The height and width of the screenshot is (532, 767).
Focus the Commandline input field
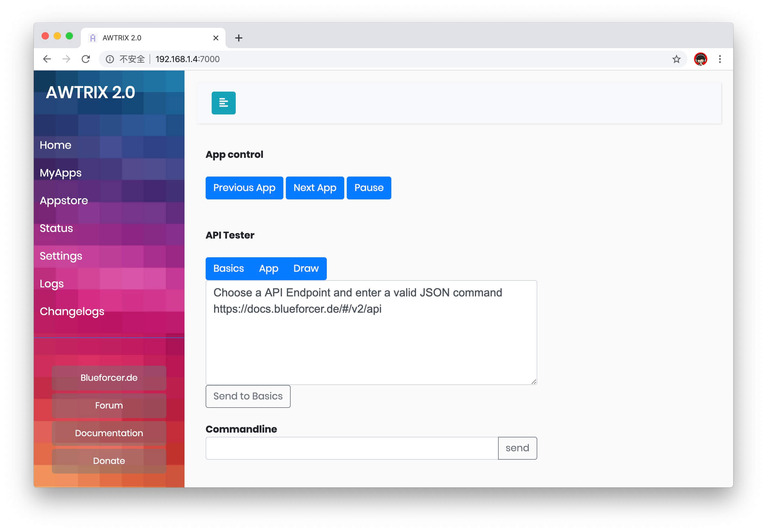click(351, 448)
